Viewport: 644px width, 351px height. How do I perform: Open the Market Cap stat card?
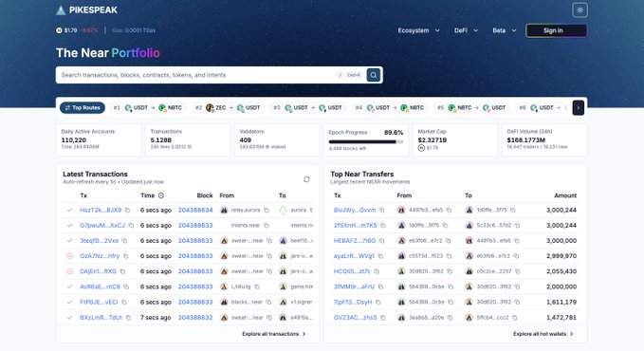coord(455,139)
